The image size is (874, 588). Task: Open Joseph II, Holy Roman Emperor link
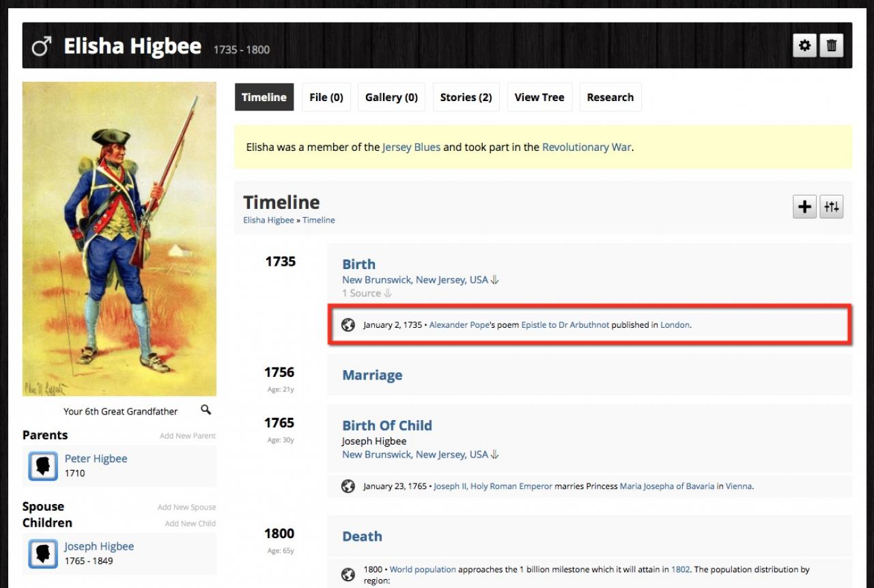point(493,486)
